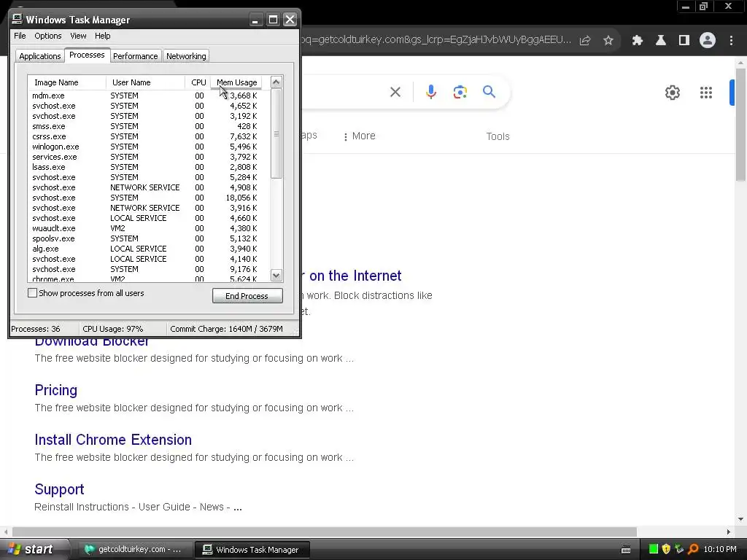Select the svchost.exe row using 9,176 K
Screen dimensions: 747x560
(x=145, y=269)
